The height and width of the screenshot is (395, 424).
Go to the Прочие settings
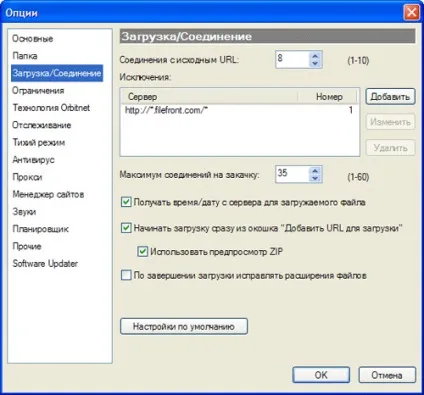click(27, 247)
